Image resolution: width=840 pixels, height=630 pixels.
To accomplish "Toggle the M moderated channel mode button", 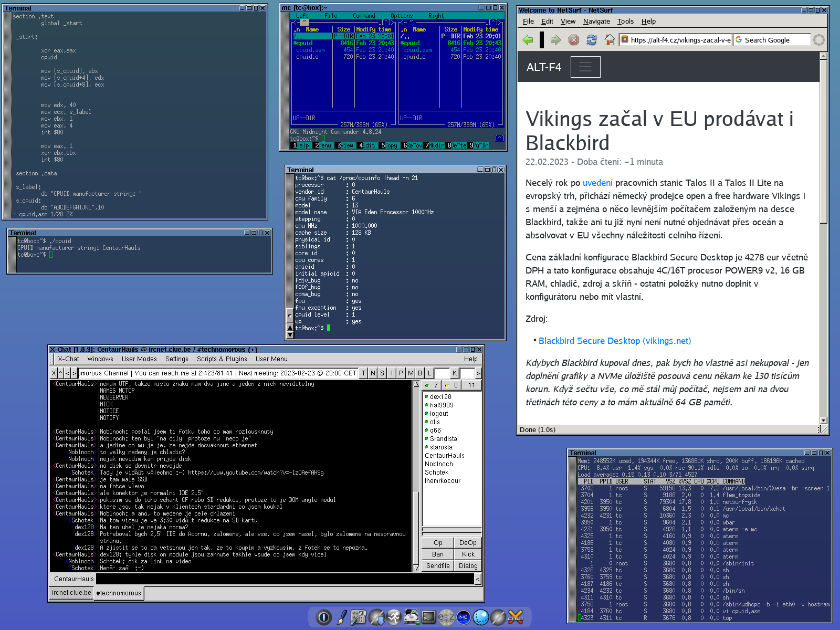I will coord(411,373).
